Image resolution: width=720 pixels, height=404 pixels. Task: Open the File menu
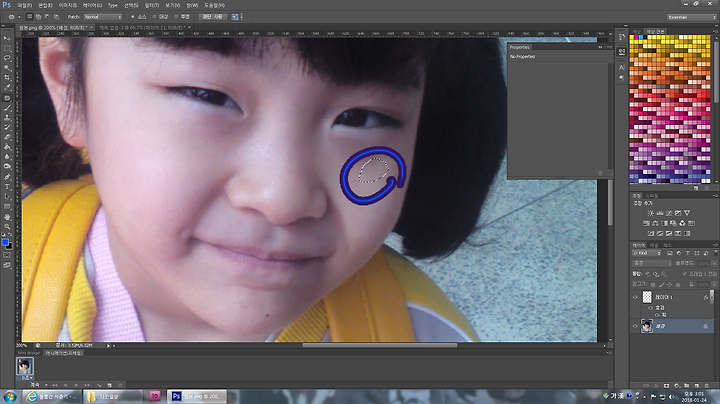[x=25, y=5]
